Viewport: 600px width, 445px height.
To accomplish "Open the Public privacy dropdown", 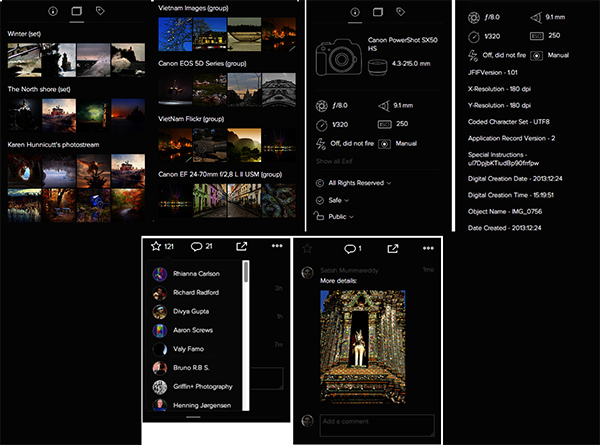I will [x=341, y=217].
